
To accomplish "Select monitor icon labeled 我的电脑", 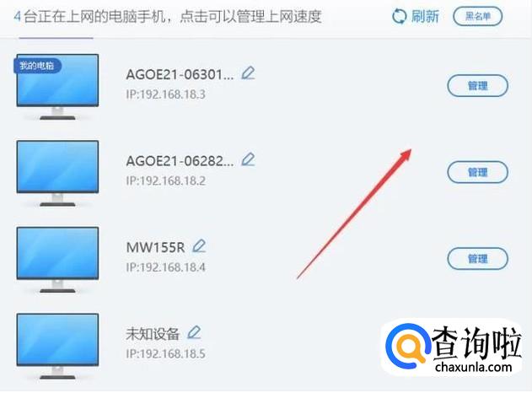I will 57,87.
